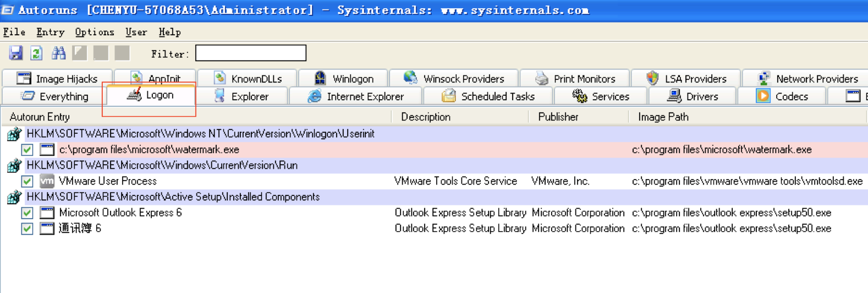Switch to the Explorer tab
Image resolution: width=868 pixels, height=293 pixels.
tap(241, 96)
